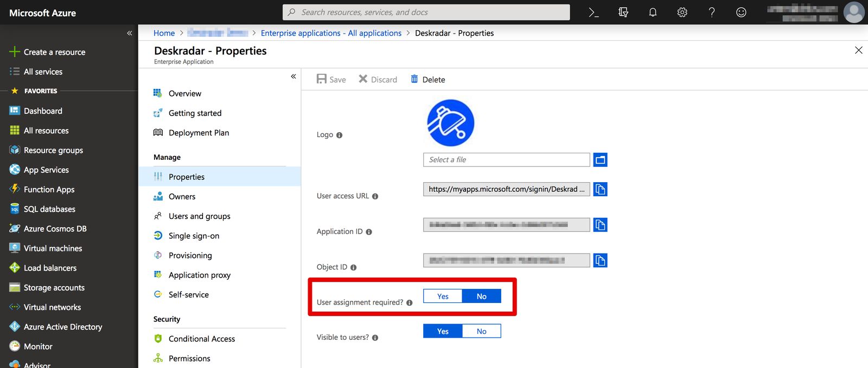868x368 pixels.
Task: Click the Virtual machines monitor icon
Action: [x=15, y=248]
